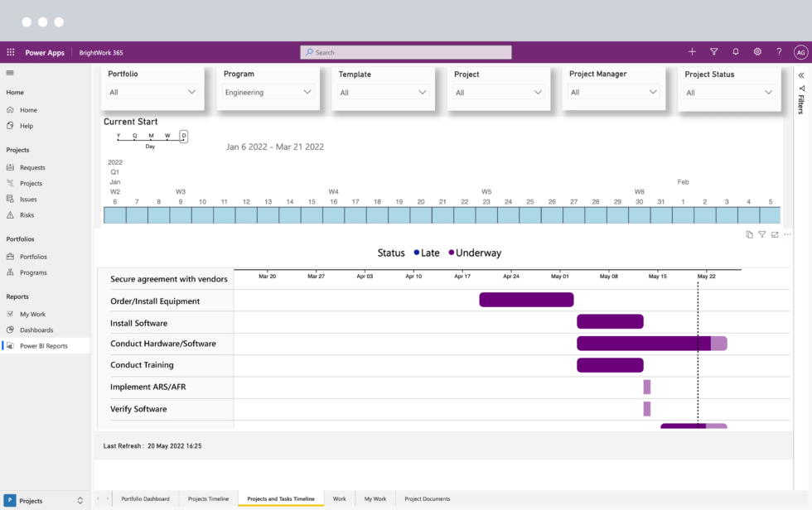Open Power Apps settings gear

pyautogui.click(x=757, y=51)
